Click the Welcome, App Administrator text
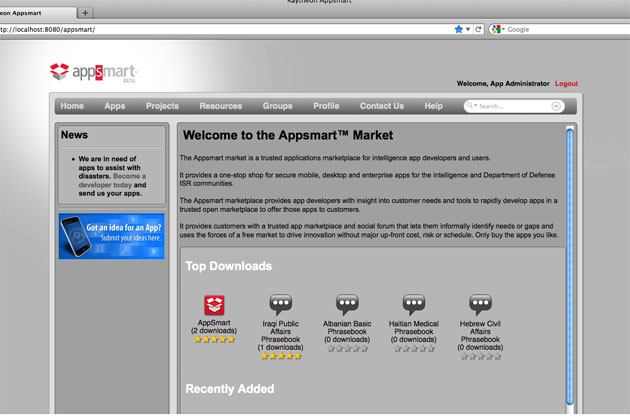This screenshot has height=420, width=630. point(503,84)
